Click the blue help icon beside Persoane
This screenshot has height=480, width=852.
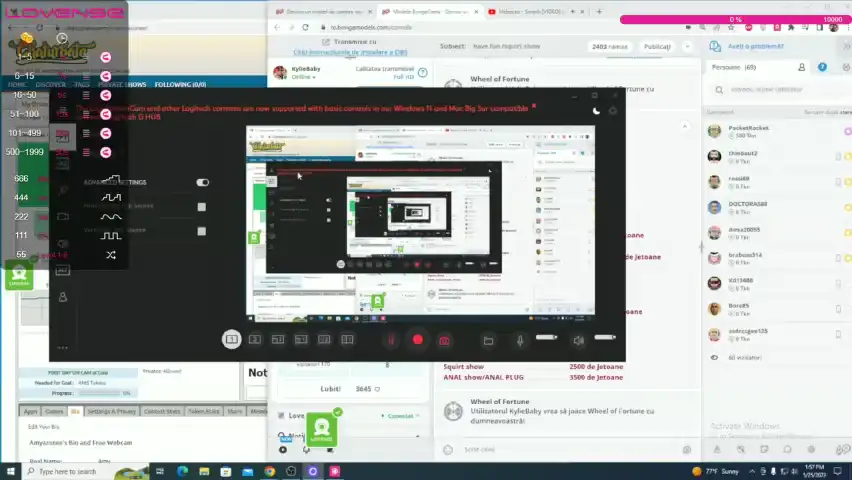pos(822,67)
